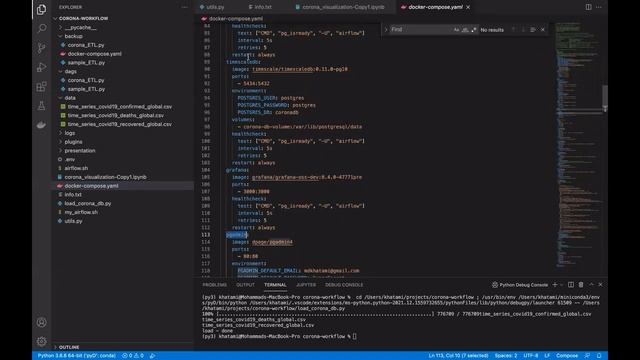Split the editor to the right
Screen dimensions: 640x360
click(x=588, y=7)
